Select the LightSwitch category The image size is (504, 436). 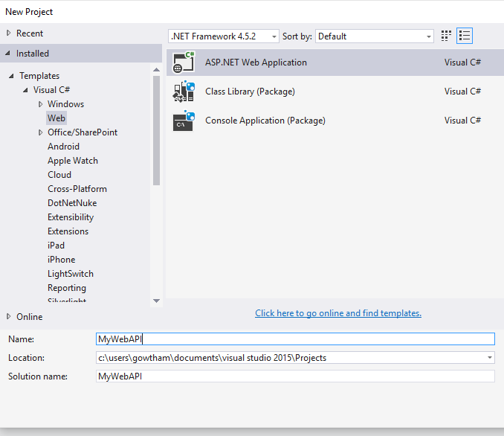pos(71,274)
